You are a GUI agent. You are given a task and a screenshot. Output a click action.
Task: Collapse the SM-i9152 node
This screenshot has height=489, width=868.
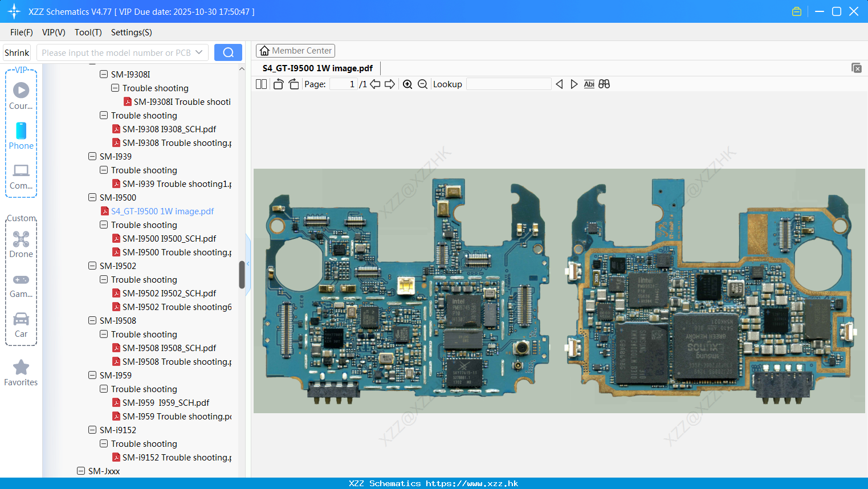(x=92, y=430)
